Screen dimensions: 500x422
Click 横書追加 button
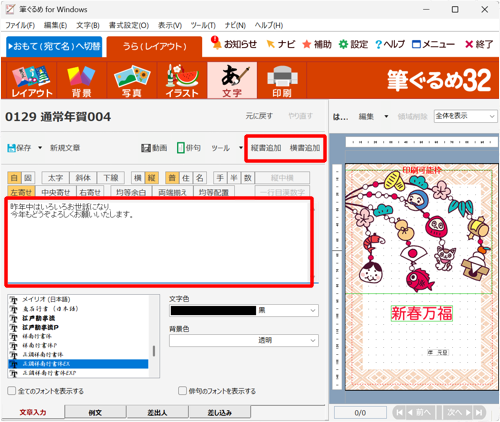(x=305, y=148)
